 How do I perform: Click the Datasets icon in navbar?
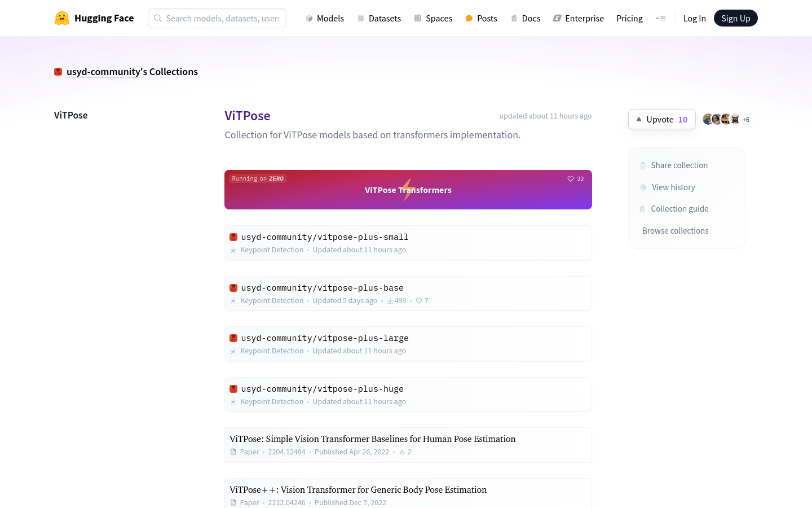pos(361,18)
